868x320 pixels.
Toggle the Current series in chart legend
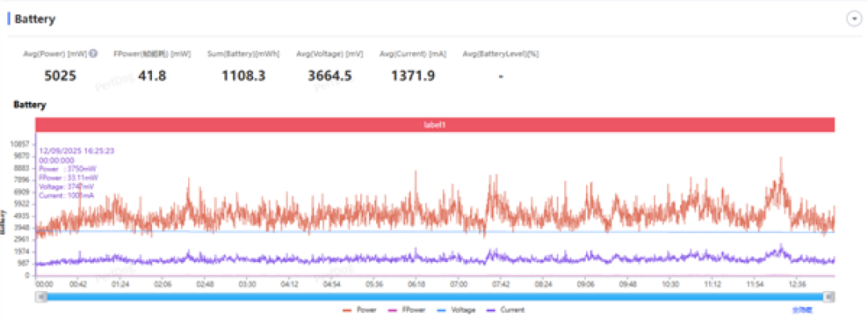(505, 310)
